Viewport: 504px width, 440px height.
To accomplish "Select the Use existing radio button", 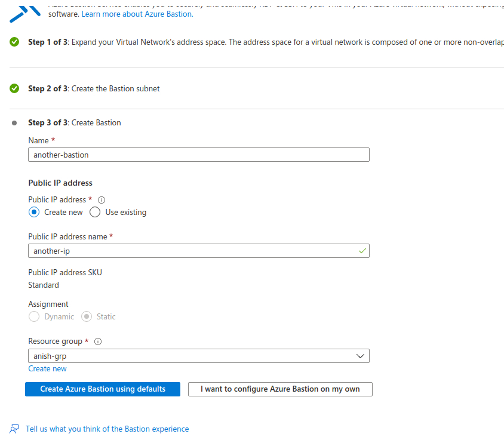I will [94, 212].
